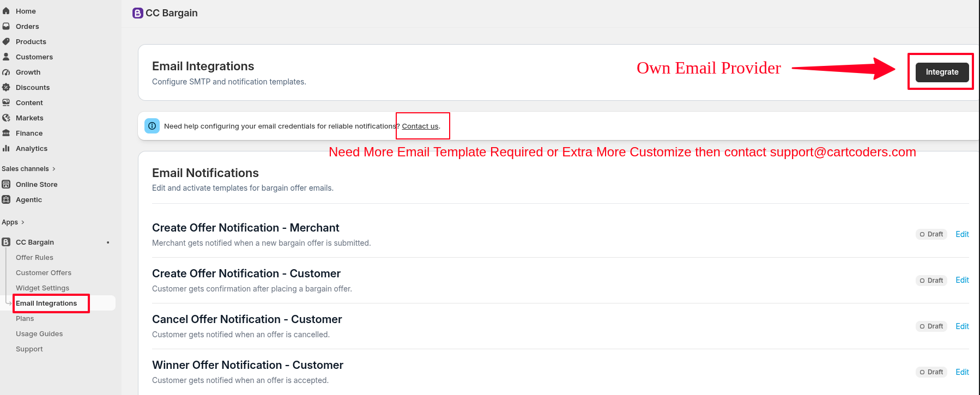Click the Growth gauge icon
The width and height of the screenshot is (980, 395).
tap(6, 72)
